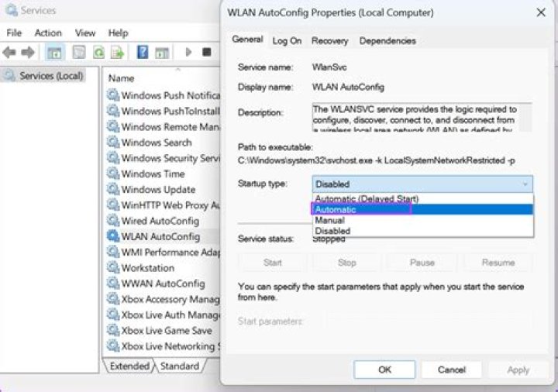558x392 pixels.
Task: Pick Manual from the startup type list
Action: 329,220
